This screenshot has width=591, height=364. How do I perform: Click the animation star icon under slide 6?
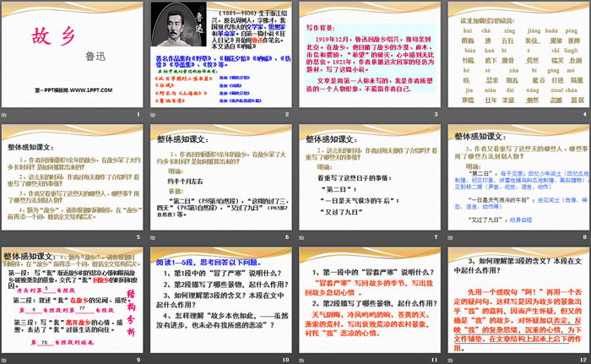(153, 237)
